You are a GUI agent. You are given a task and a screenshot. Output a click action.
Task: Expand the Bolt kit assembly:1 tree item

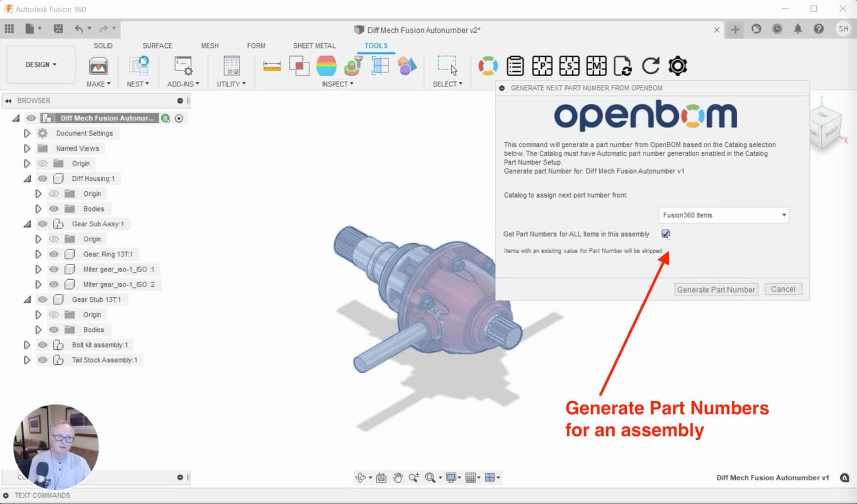[27, 345]
